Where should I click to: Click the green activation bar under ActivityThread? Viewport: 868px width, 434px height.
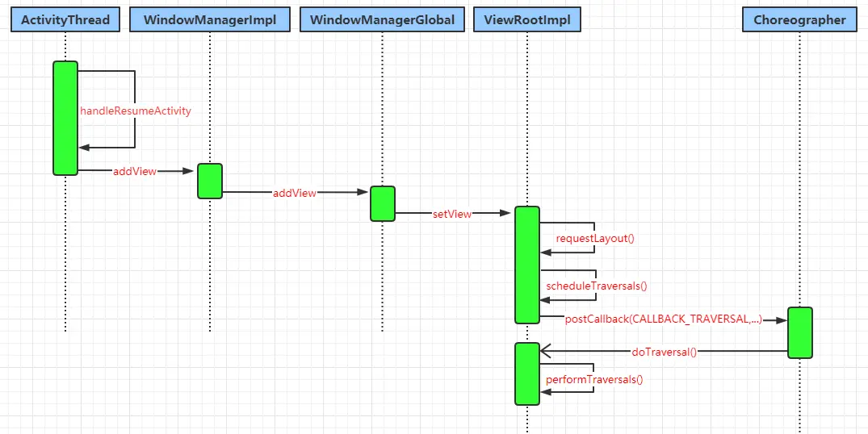[x=65, y=118]
